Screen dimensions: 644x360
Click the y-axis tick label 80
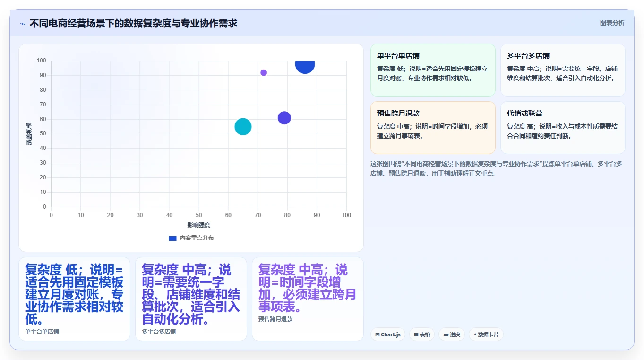pyautogui.click(x=43, y=90)
